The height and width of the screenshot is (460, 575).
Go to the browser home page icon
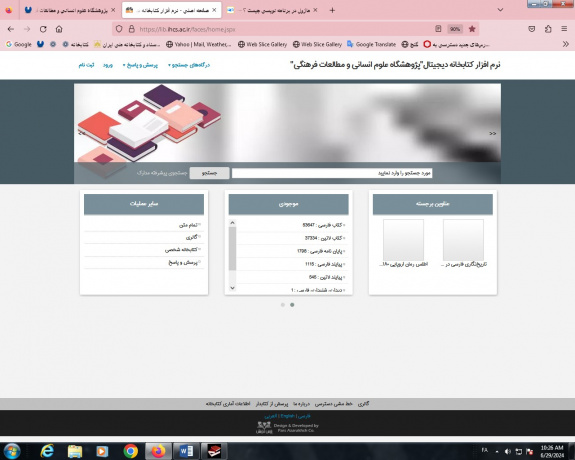tap(59, 29)
